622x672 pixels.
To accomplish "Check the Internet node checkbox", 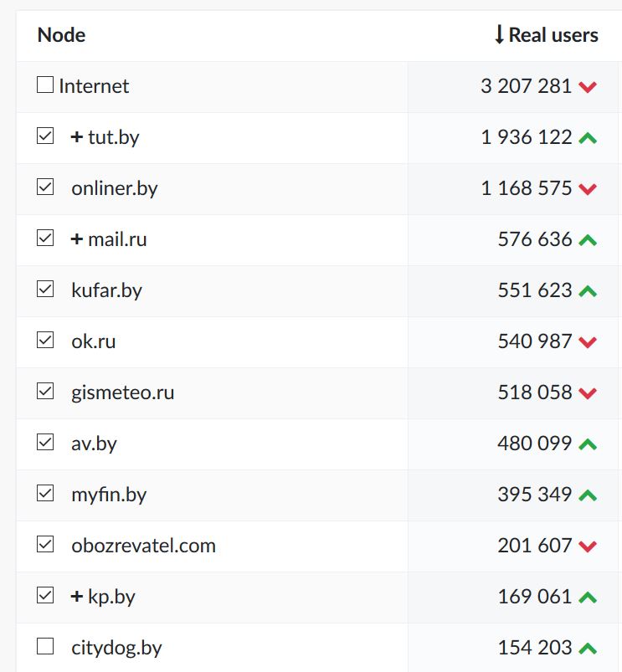I will point(45,85).
